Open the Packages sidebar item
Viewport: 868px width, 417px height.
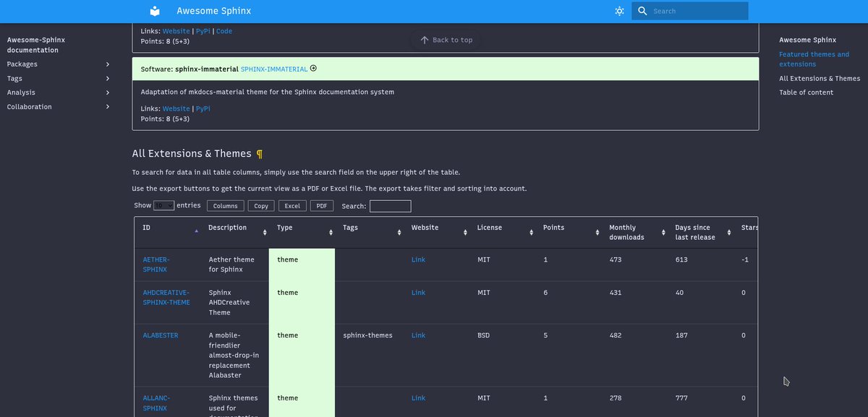(x=22, y=64)
